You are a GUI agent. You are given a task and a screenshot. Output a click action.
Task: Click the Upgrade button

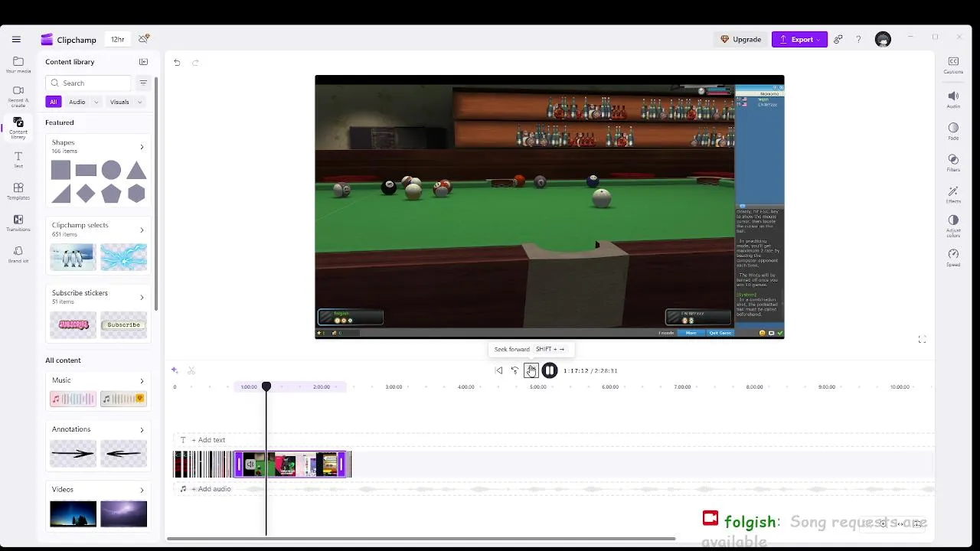[740, 39]
